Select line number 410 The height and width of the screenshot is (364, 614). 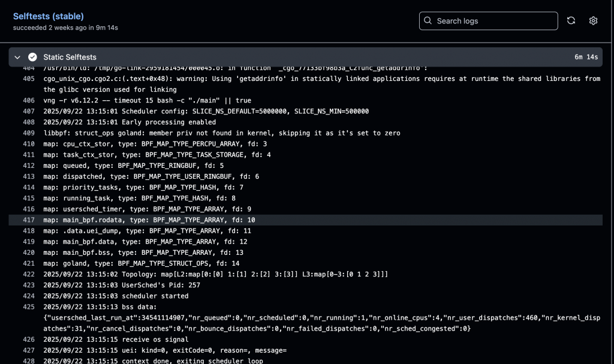pos(29,144)
